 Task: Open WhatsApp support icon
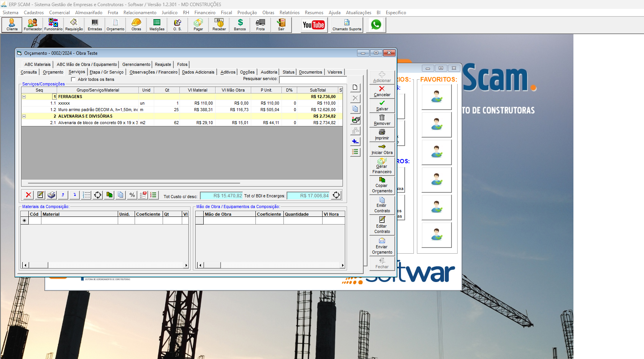tap(376, 25)
